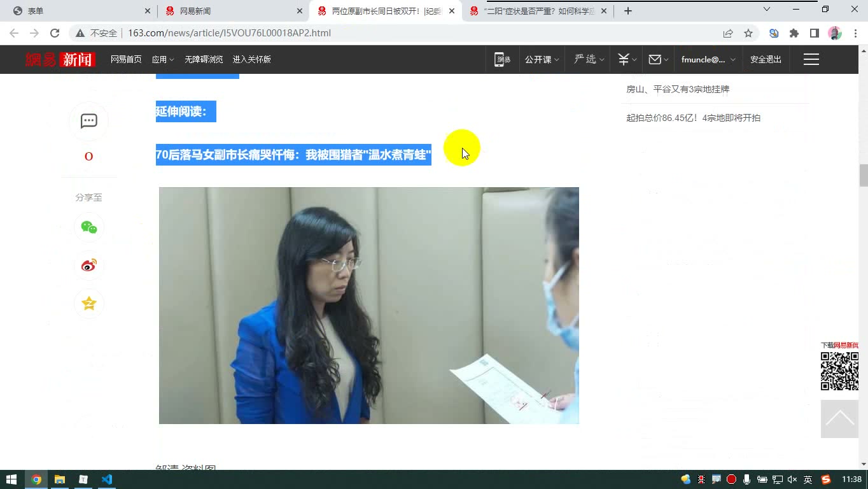868x489 pixels.
Task: Open the Windows Start menu
Action: click(11, 479)
